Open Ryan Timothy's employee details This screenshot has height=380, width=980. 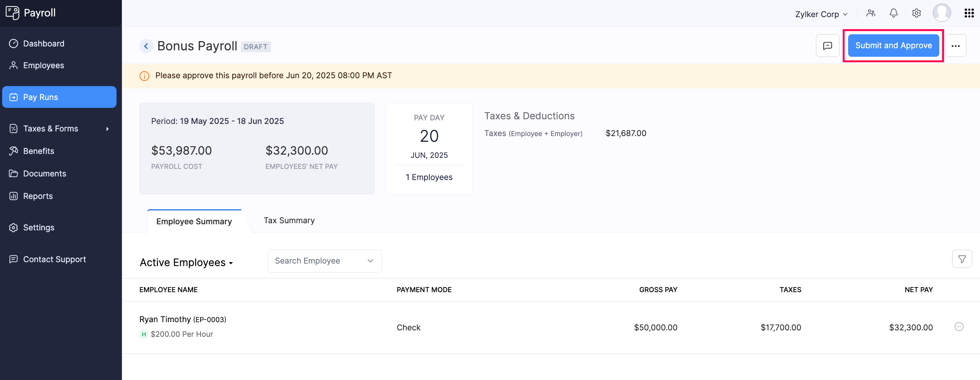165,319
